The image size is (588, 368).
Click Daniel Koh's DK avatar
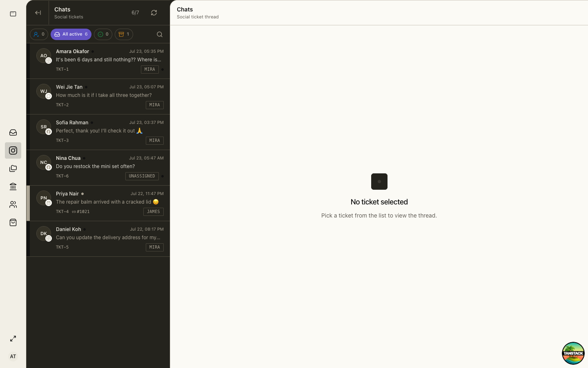pyautogui.click(x=44, y=233)
